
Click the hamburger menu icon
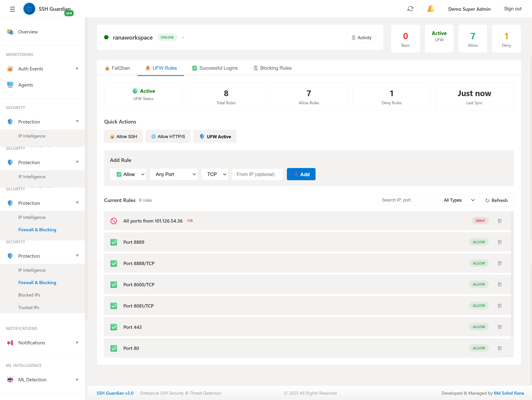(12, 9)
